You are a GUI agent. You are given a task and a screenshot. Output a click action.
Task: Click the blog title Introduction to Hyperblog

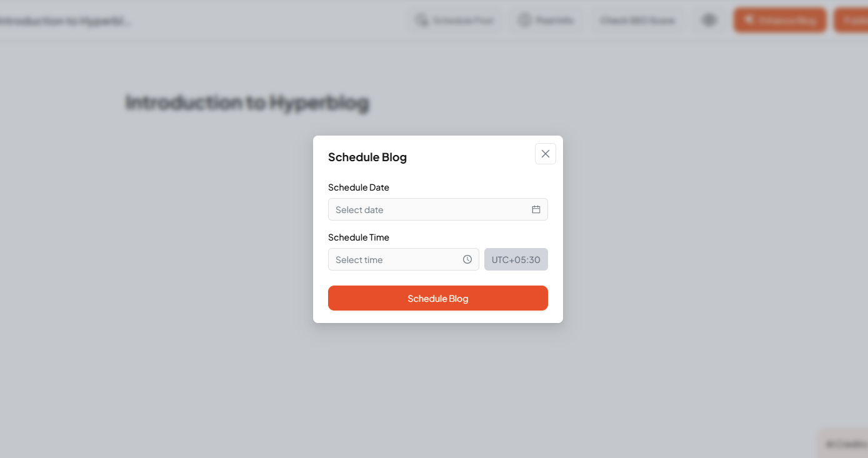click(x=247, y=102)
